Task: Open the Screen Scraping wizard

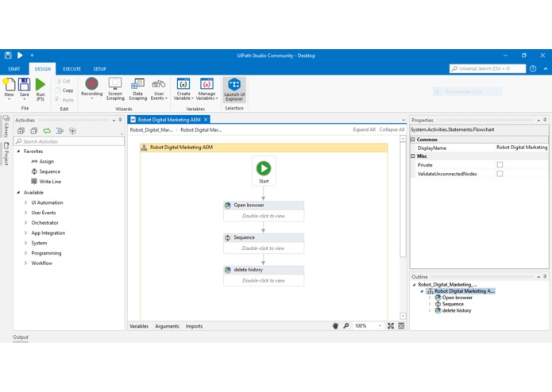Action: point(115,89)
